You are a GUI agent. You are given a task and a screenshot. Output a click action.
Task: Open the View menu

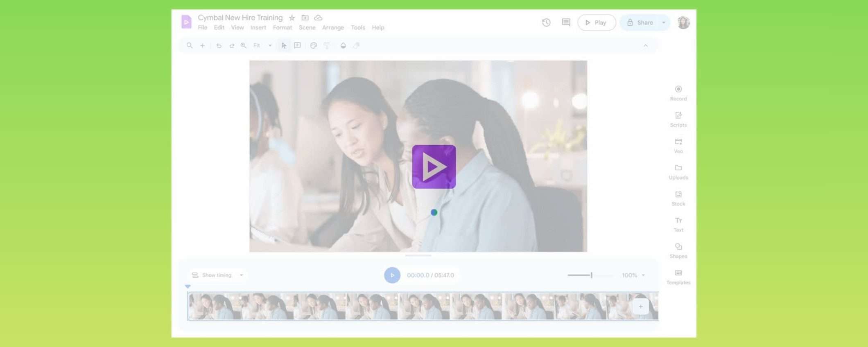pos(237,27)
